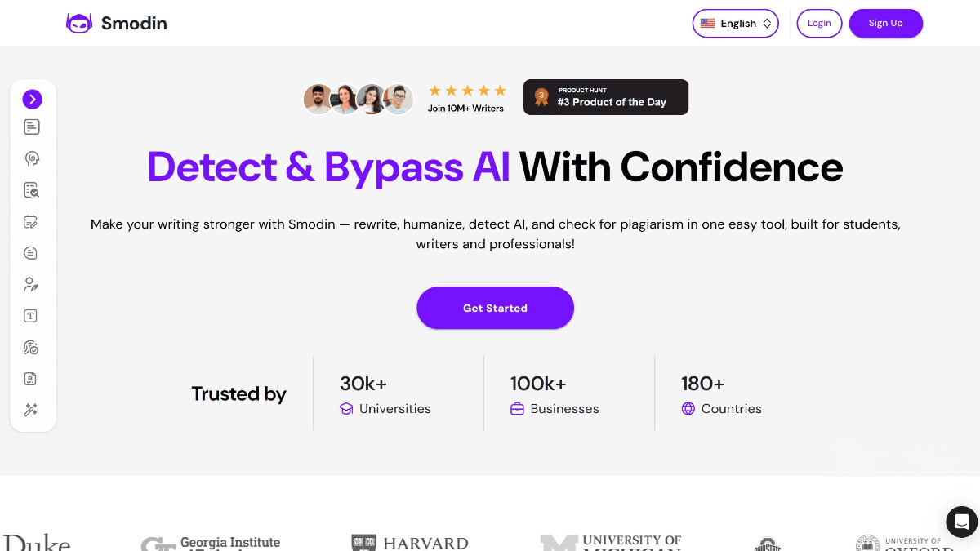Viewport: 980px width, 551px height.
Task: Open the English language selector dropdown
Action: [x=735, y=23]
